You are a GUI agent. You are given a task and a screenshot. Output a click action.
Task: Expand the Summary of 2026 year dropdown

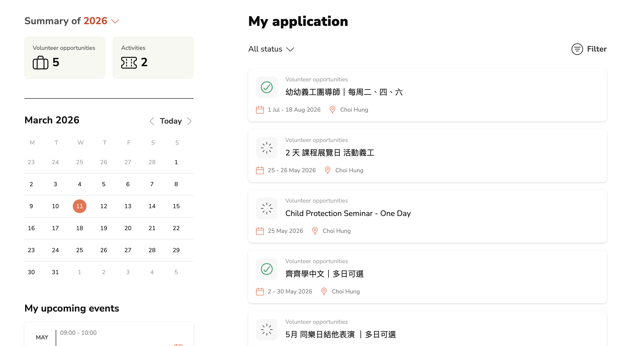click(x=115, y=21)
